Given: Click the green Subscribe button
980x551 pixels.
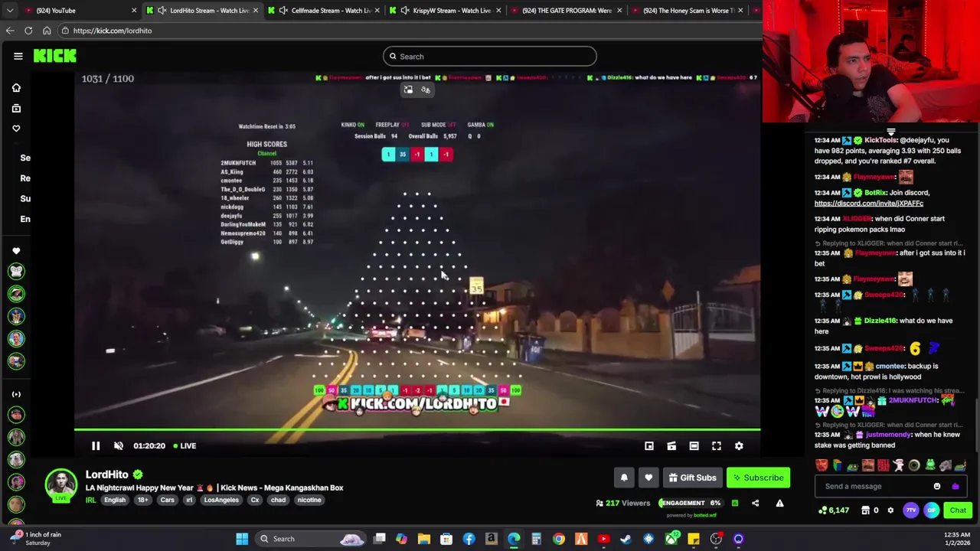Looking at the screenshot, I should coord(758,478).
